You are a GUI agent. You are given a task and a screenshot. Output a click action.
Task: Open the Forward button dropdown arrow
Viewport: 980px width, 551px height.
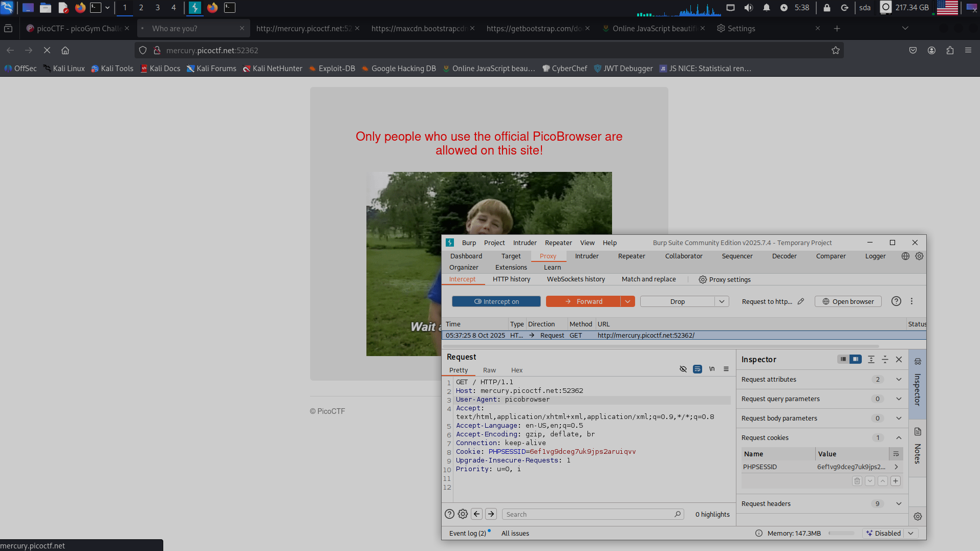click(x=627, y=301)
